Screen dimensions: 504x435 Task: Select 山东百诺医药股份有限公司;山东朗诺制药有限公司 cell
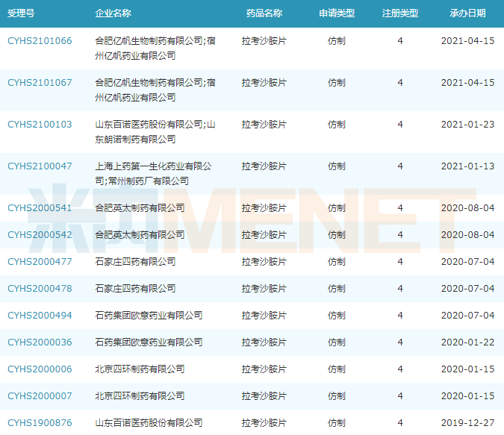coord(155,132)
